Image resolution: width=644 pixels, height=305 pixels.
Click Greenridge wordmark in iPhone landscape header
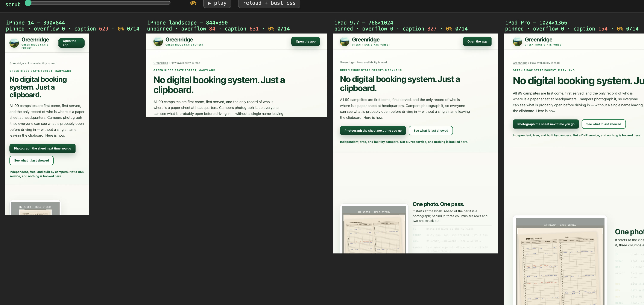click(179, 40)
